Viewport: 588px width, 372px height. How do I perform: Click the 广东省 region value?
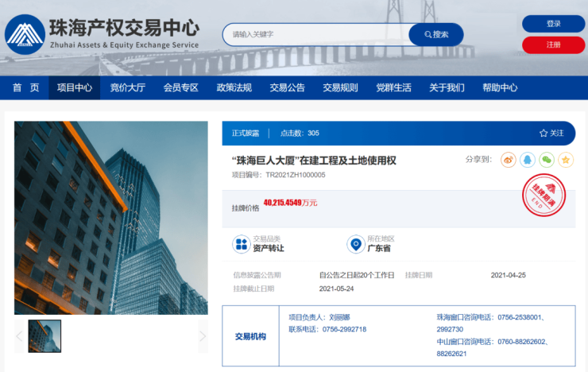379,248
